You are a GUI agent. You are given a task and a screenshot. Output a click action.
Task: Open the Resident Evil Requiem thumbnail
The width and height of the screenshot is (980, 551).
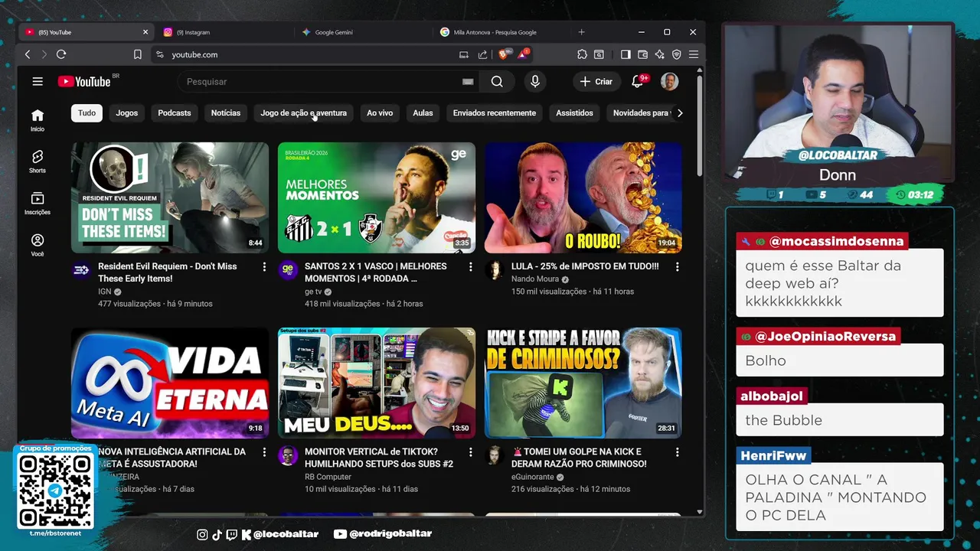pyautogui.click(x=170, y=197)
